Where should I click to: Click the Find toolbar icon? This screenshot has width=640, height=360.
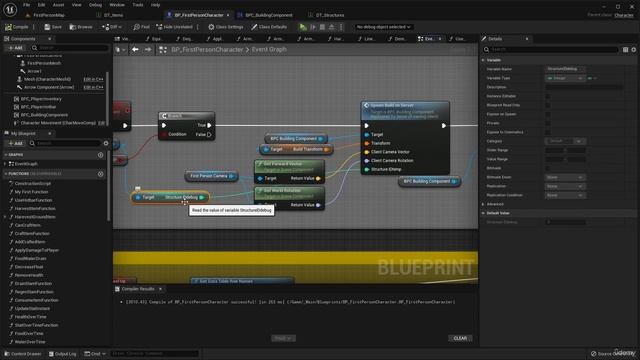[141, 27]
